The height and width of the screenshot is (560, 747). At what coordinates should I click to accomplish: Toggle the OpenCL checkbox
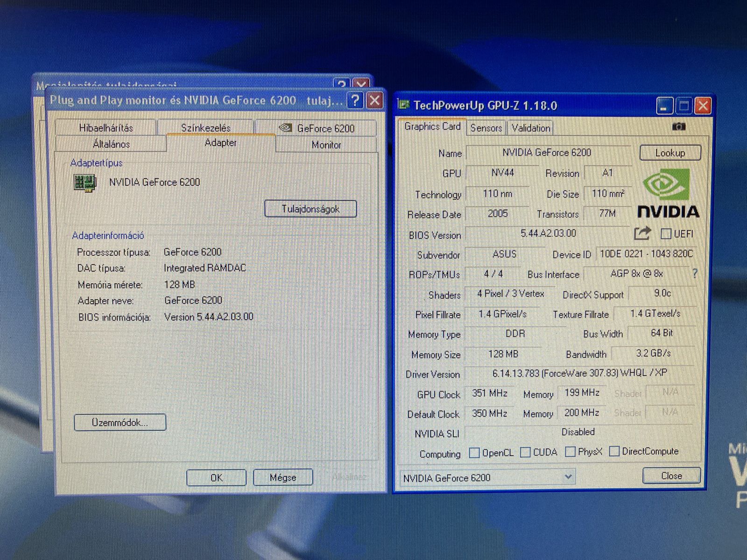(x=474, y=453)
